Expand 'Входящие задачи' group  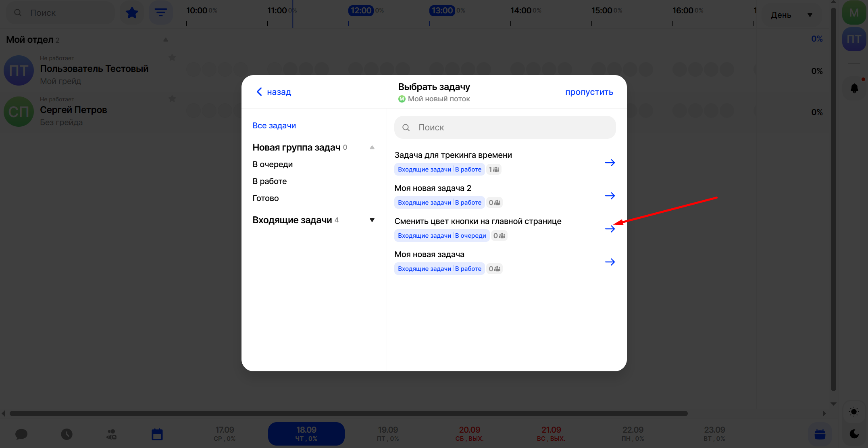[372, 220]
